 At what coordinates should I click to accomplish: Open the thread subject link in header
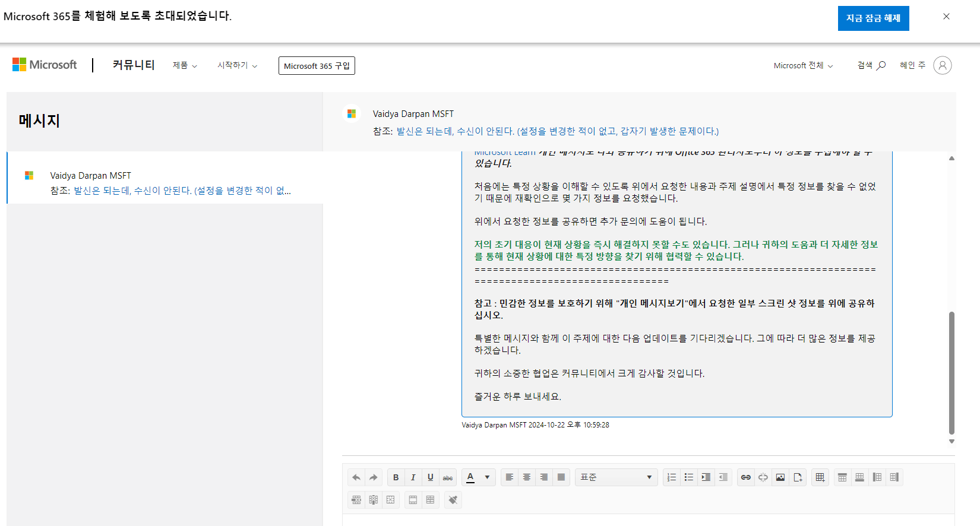click(558, 131)
